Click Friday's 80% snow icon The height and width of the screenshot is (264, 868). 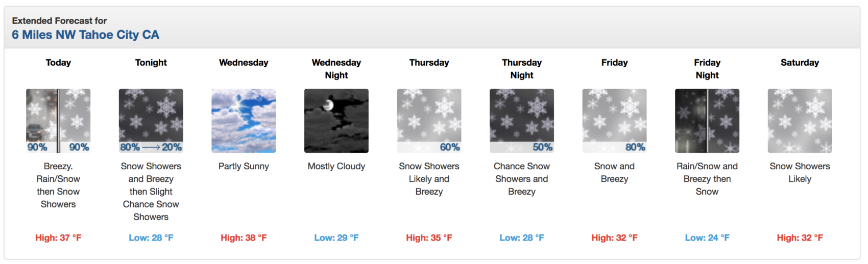coord(615,121)
